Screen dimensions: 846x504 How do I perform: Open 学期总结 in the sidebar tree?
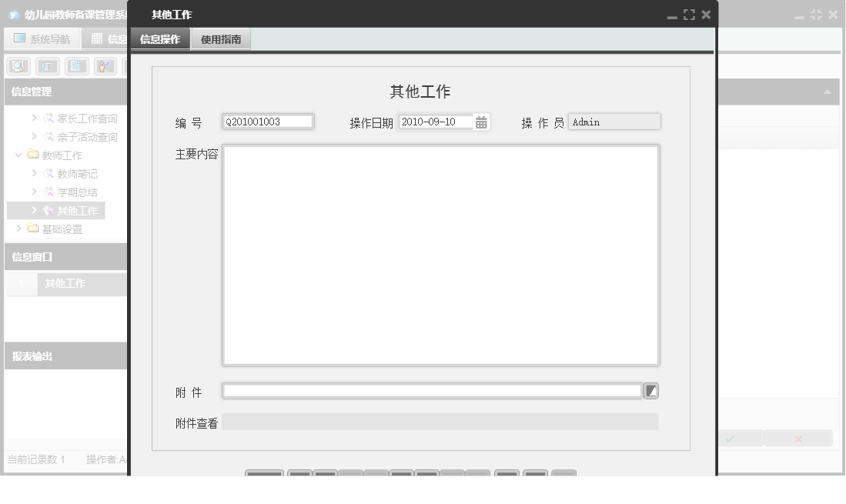pyautogui.click(x=79, y=192)
